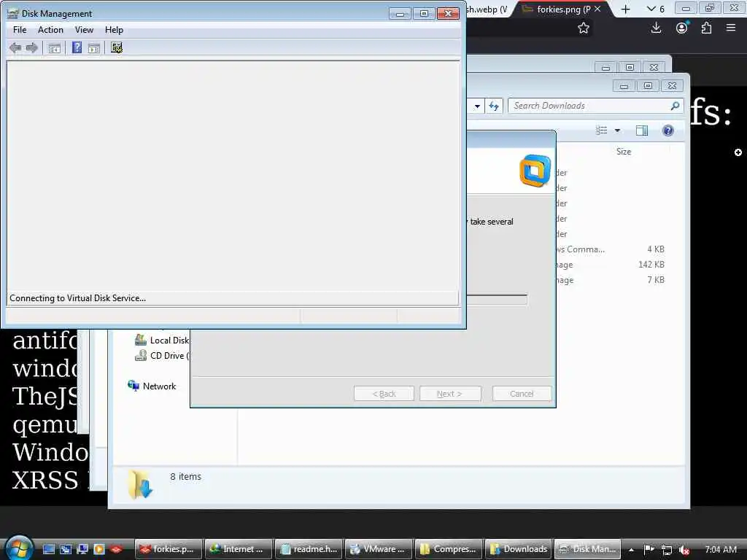Open the Help menu in Disk Management
This screenshot has width=747, height=560.
[114, 29]
